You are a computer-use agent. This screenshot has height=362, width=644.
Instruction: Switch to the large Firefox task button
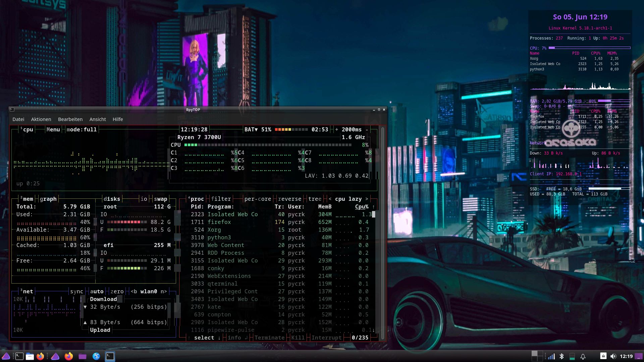tap(69, 356)
